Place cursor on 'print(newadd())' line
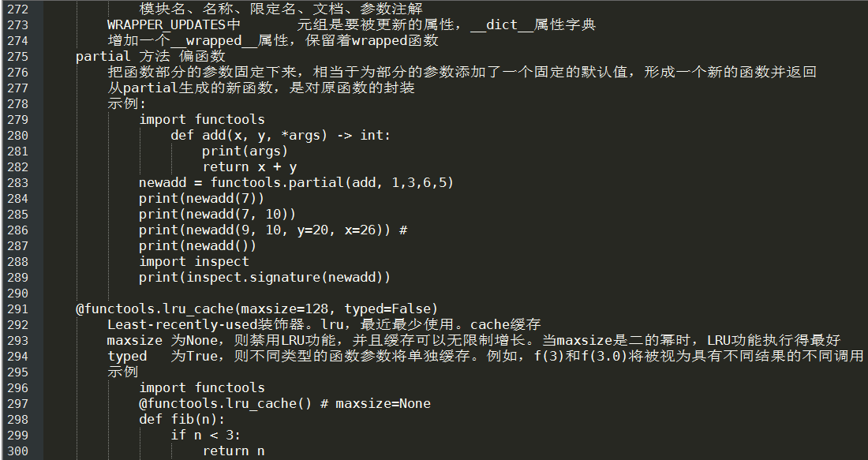 click(x=197, y=245)
